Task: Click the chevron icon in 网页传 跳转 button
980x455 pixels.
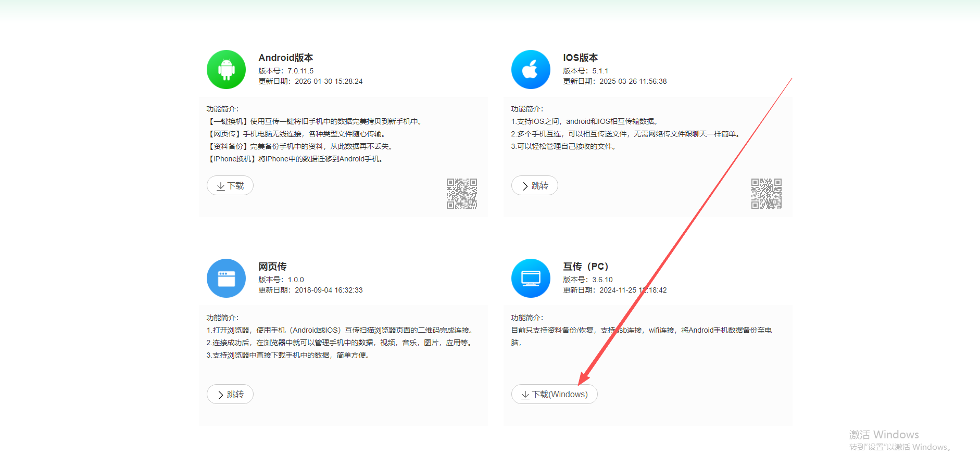Action: [221, 395]
